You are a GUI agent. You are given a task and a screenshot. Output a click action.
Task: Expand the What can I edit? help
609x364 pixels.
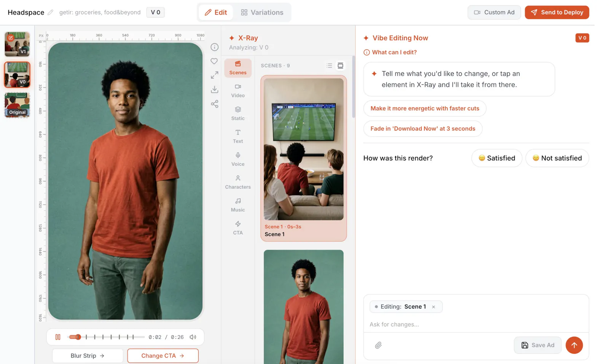(390, 52)
